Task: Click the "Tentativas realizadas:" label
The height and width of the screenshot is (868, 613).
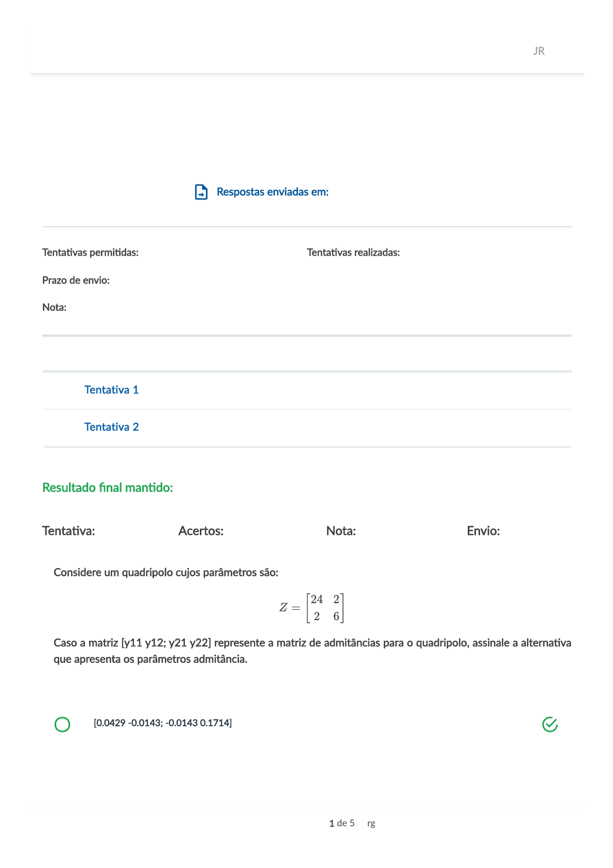Action: click(353, 253)
